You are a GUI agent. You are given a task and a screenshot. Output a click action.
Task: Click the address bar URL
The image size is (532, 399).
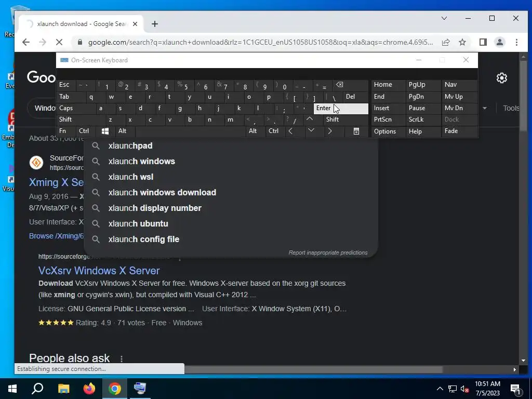[x=261, y=42]
